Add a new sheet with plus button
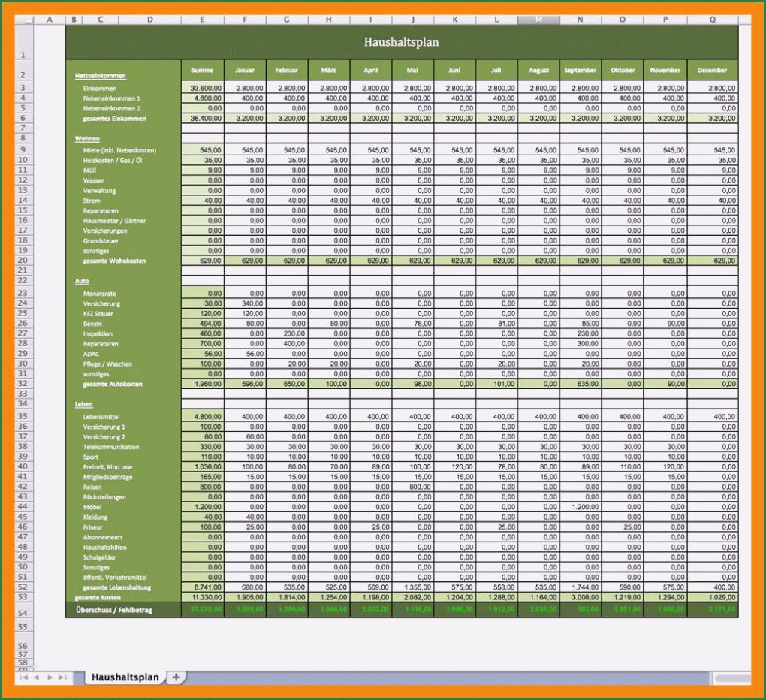766x700 pixels. click(176, 677)
